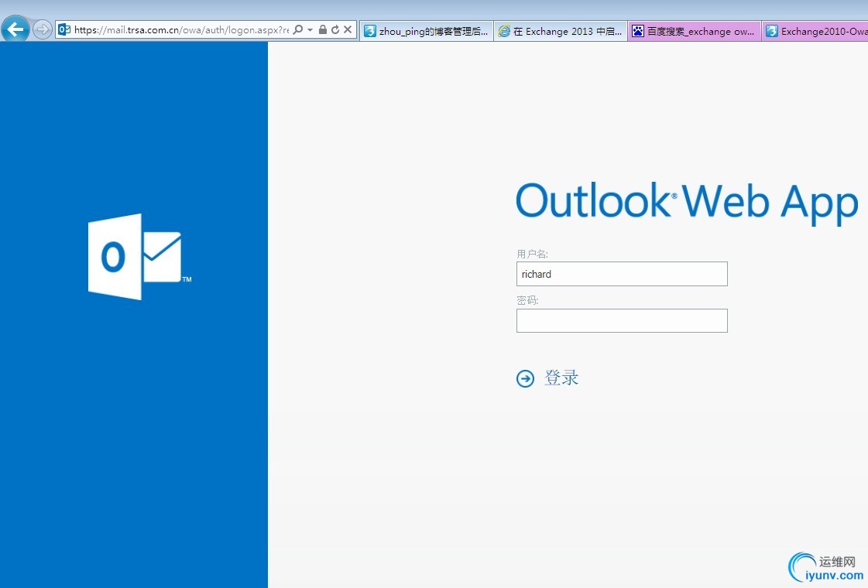Open the Baidu search exchange owa tab
The width and height of the screenshot is (868, 588).
[x=695, y=31]
